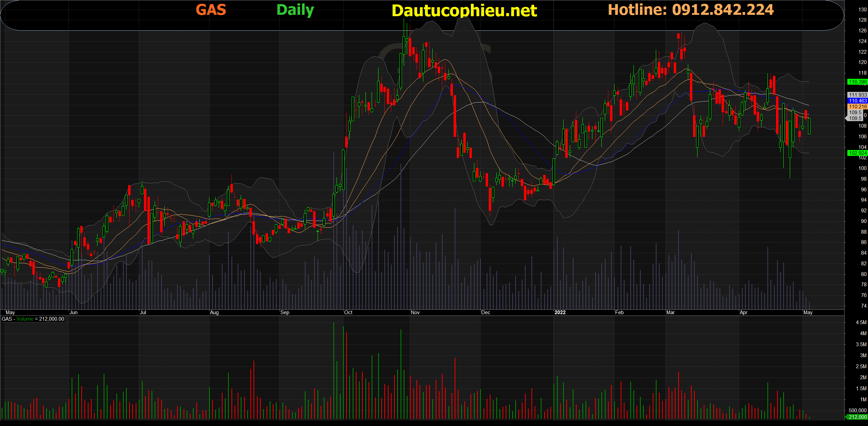
Task: Click the Apr marker on time axis
Action: (743, 312)
